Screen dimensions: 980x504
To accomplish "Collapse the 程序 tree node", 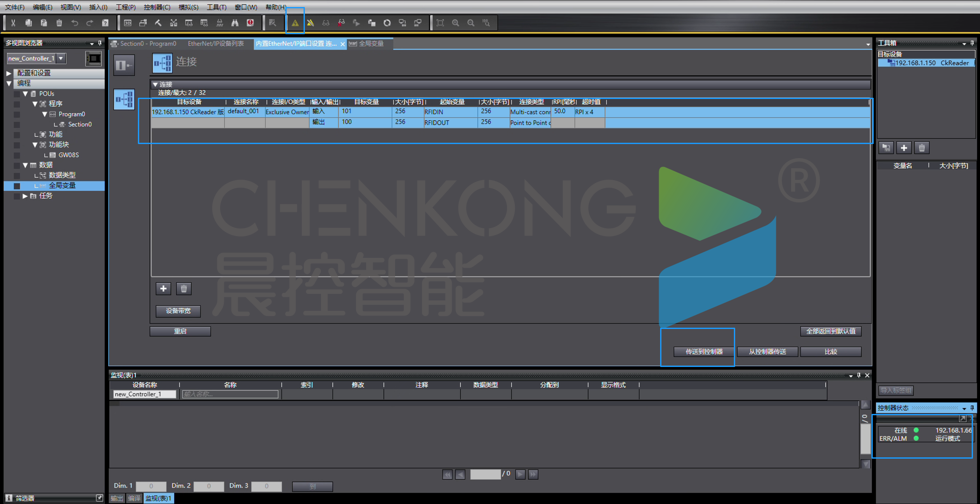I will click(x=34, y=104).
